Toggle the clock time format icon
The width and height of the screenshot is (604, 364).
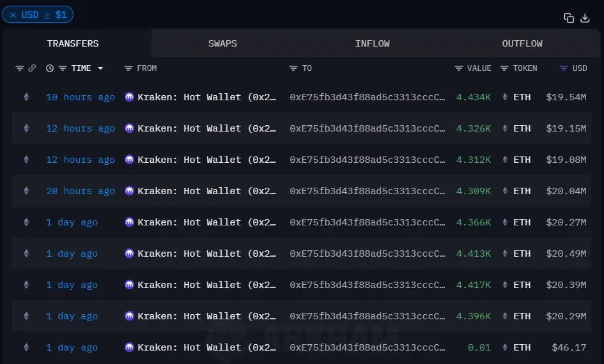tap(50, 68)
